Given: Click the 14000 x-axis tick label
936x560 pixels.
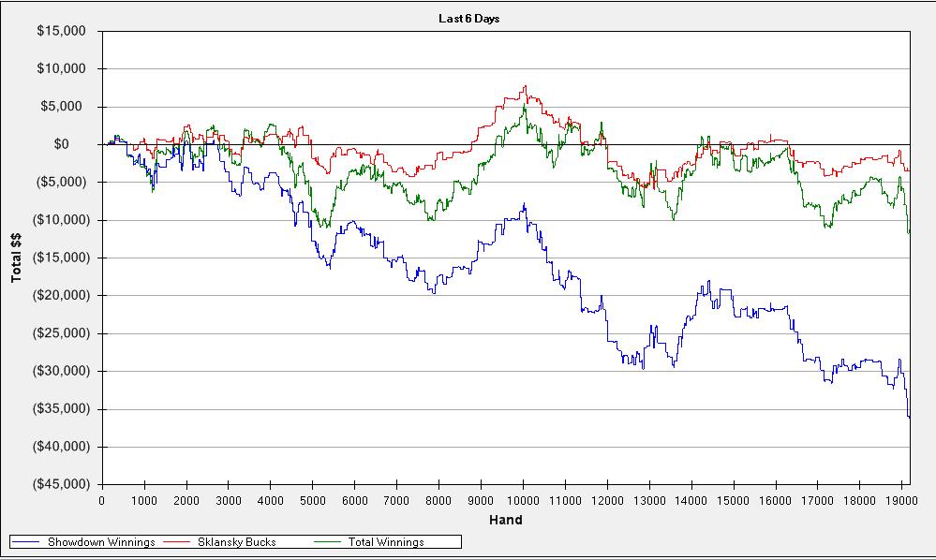Looking at the screenshot, I should [691, 500].
